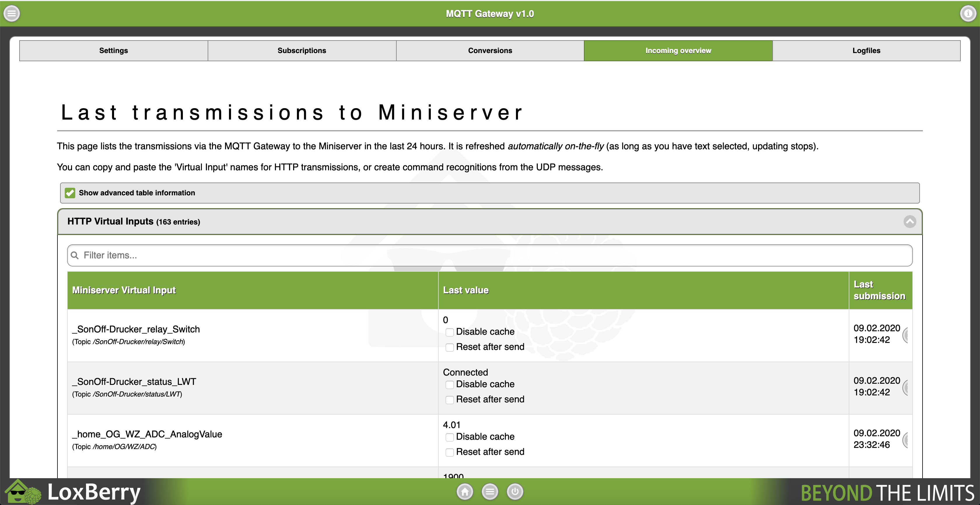Enable Disable cache for home_OG_WZ_ADC_AnalogValue
The image size is (980, 505).
click(450, 437)
